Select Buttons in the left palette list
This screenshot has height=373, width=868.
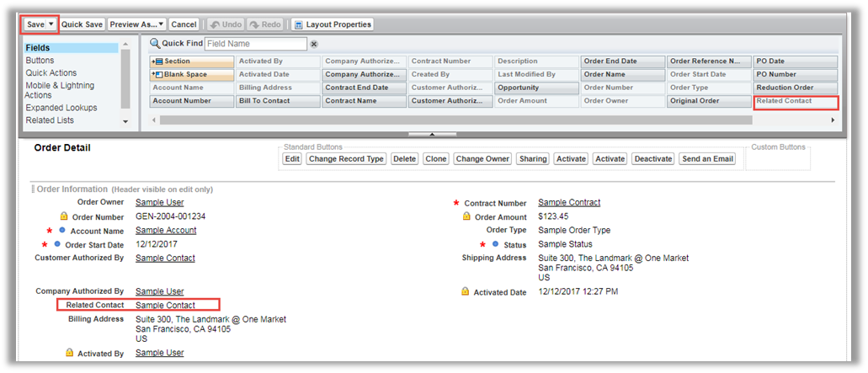coord(40,61)
